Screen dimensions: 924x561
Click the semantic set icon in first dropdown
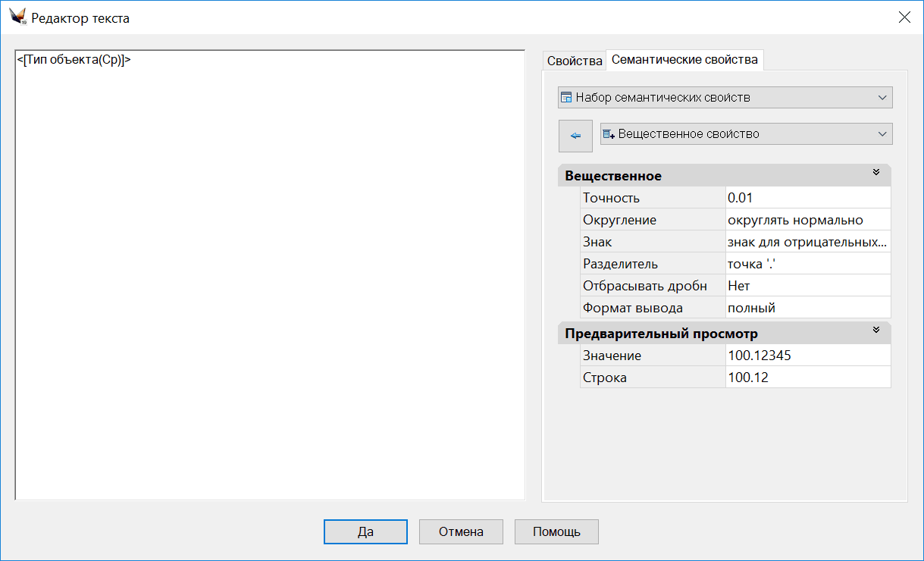coord(565,98)
